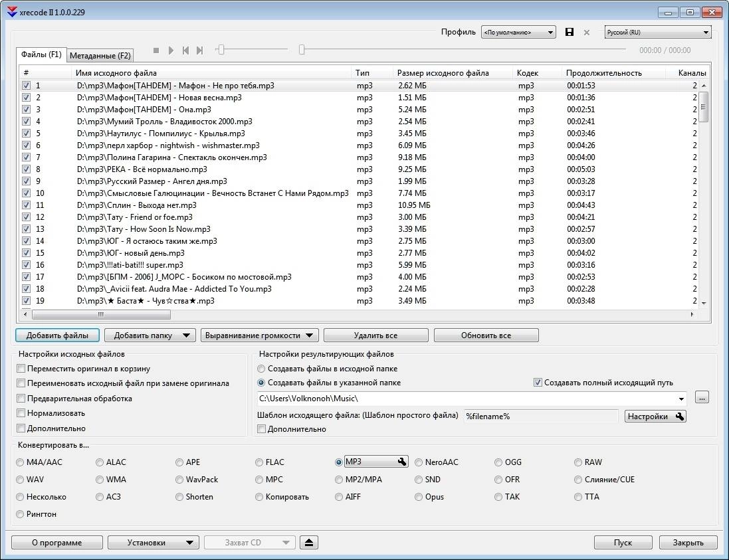Image resolution: width=729 pixels, height=560 pixels.
Task: Open the Захват CD dropdown
Action: tap(250, 542)
